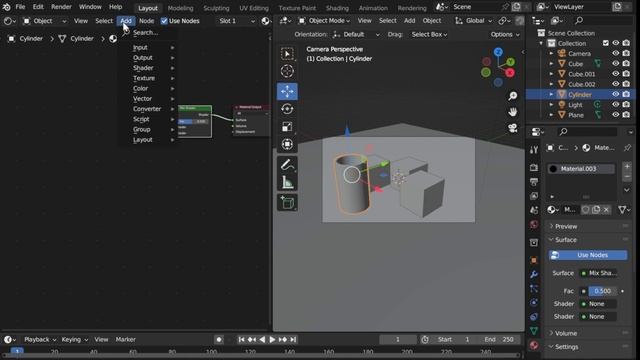Click the viewport zoom magnifier icon
Screen dimensions: 640x360
point(513,96)
